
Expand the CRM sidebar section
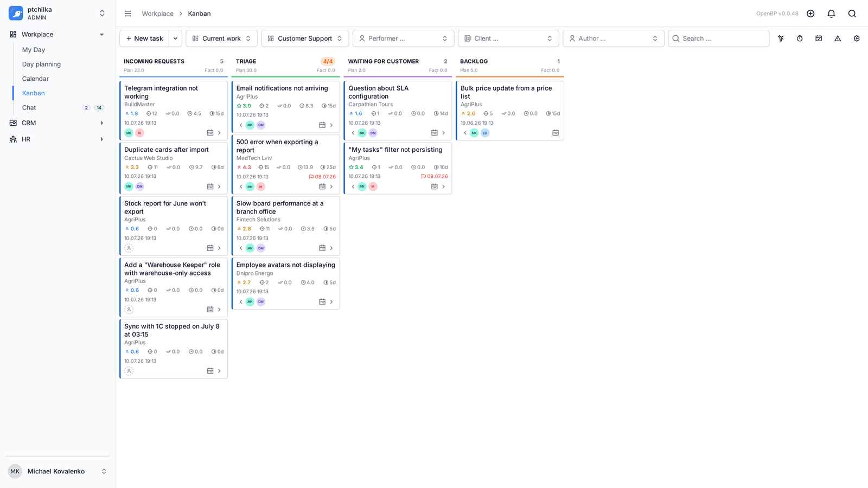tap(101, 123)
